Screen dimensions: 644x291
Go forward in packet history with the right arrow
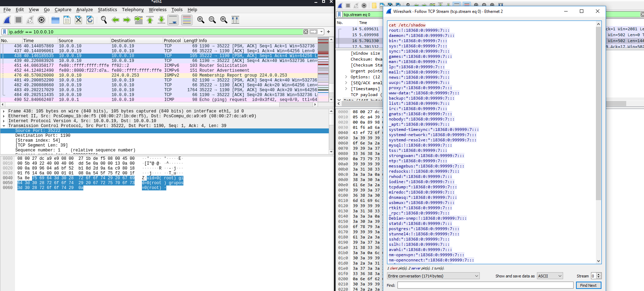coord(127,20)
